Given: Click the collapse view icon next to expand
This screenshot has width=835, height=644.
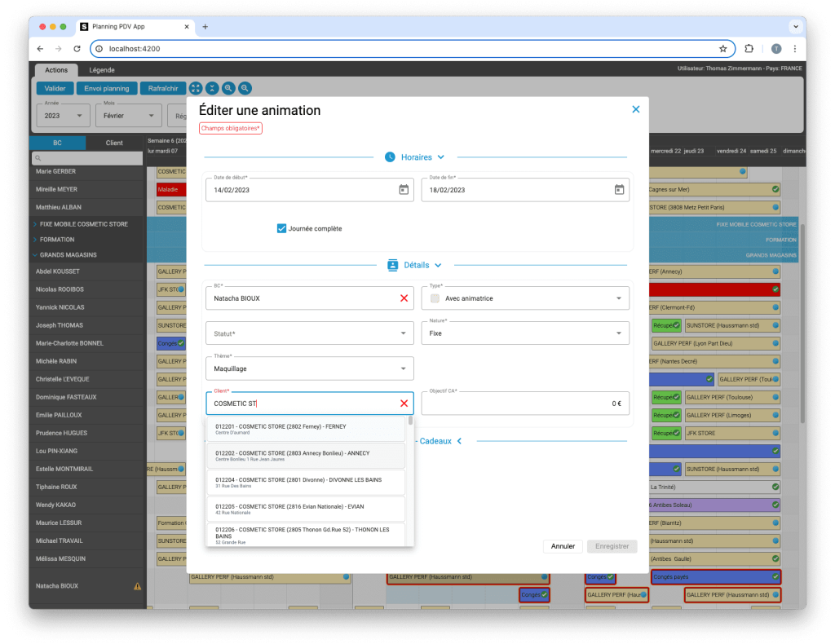Looking at the screenshot, I should pos(211,88).
